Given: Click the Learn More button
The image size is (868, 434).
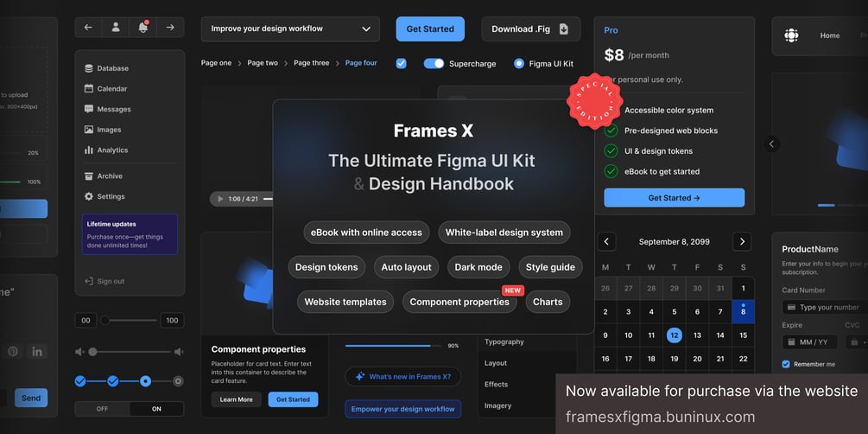Looking at the screenshot, I should (x=237, y=399).
